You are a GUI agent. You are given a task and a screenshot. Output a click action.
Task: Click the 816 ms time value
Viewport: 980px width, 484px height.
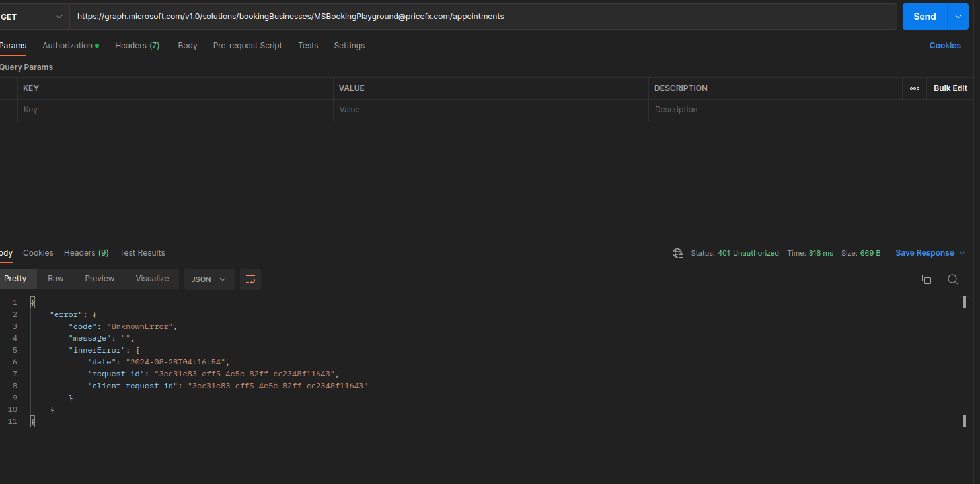(821, 253)
